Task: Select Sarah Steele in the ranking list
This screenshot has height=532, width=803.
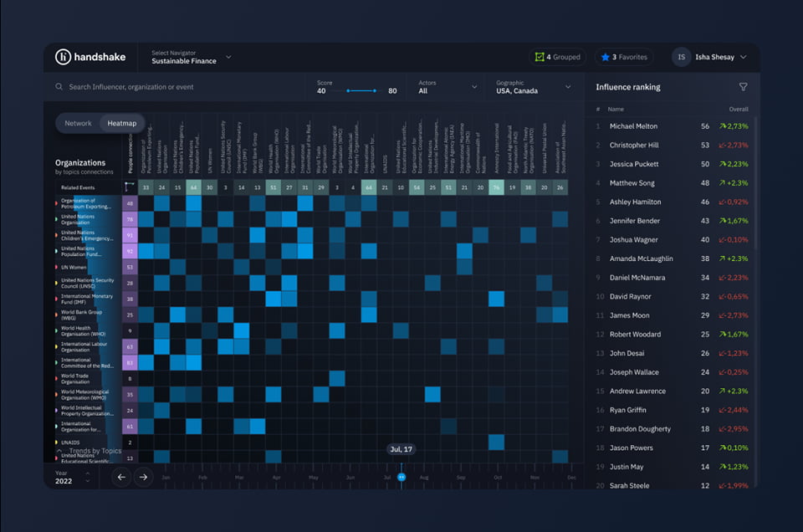Action: (672, 485)
